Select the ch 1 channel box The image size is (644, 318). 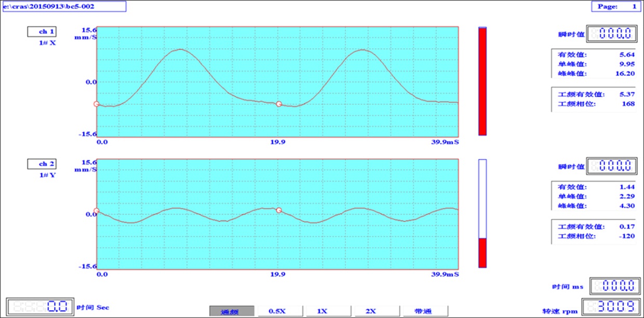click(x=42, y=32)
